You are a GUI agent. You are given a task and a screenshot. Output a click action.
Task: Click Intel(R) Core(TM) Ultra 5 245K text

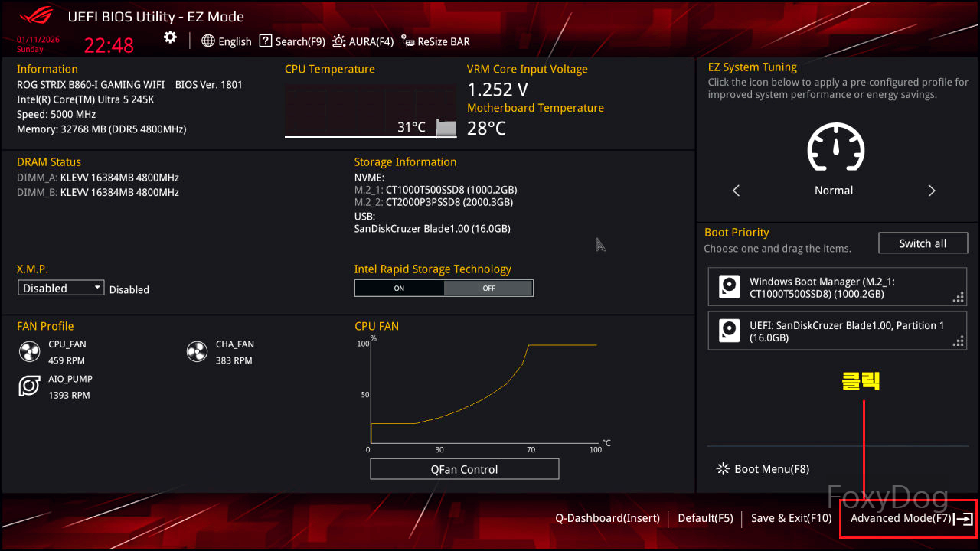point(86,99)
